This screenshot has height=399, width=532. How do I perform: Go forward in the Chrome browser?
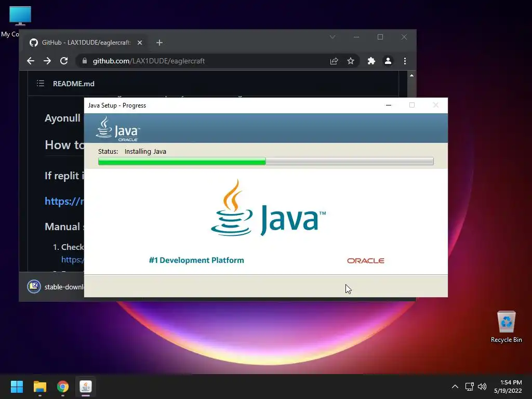coord(47,61)
